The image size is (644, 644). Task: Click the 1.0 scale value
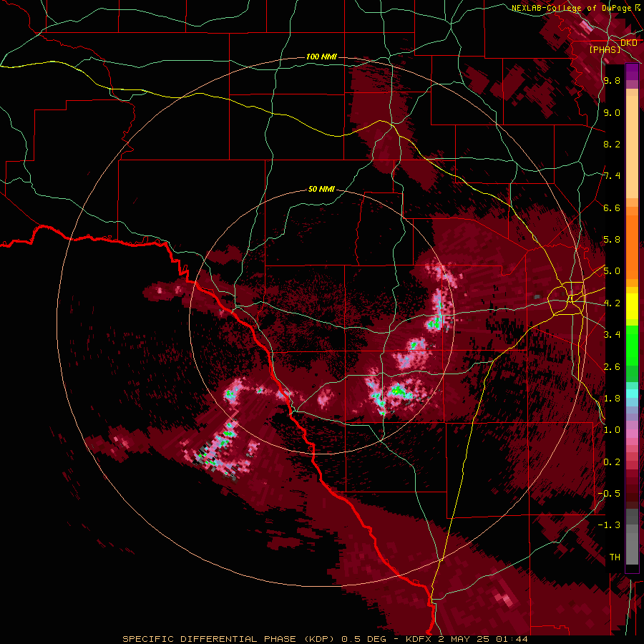click(x=612, y=430)
